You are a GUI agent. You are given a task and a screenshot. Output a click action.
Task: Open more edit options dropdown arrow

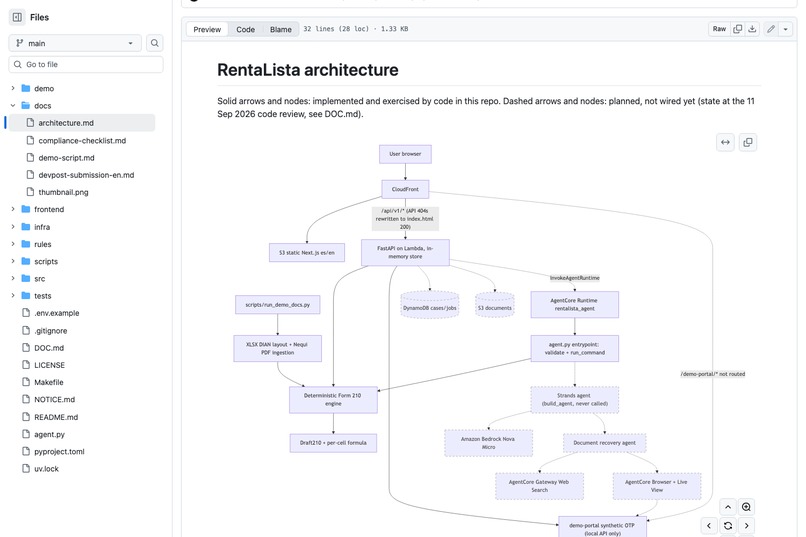tap(785, 29)
